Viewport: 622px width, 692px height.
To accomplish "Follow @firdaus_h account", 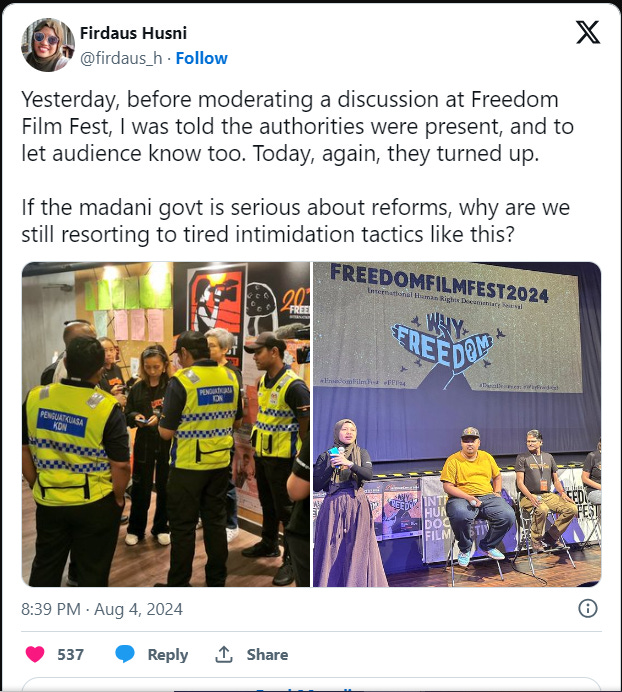I will [x=201, y=58].
